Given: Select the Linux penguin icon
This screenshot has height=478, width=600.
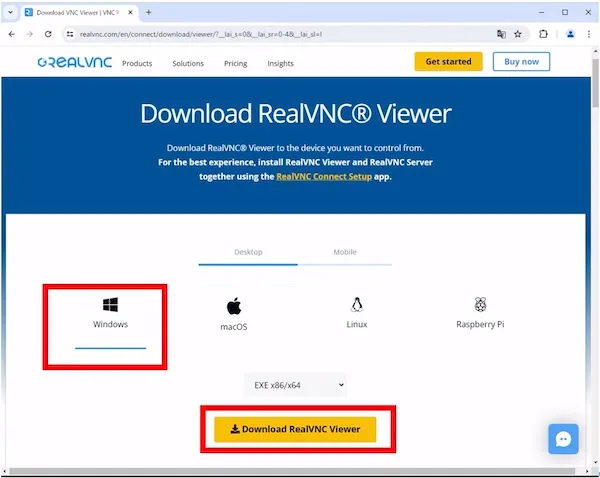Looking at the screenshot, I should tap(357, 305).
